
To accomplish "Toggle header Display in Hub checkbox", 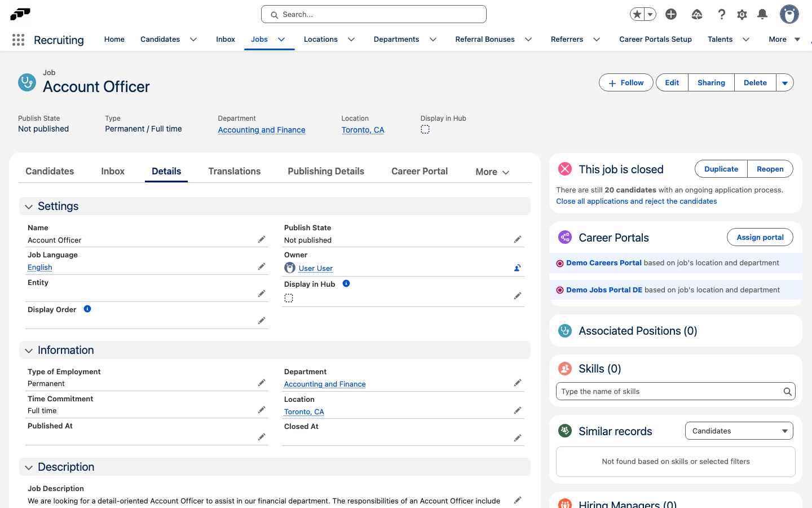I will point(425,129).
